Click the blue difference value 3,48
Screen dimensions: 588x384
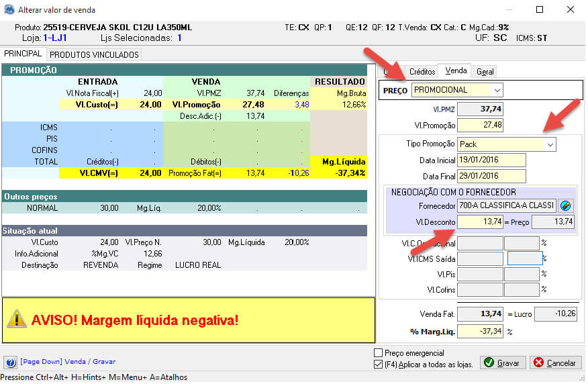(302, 105)
